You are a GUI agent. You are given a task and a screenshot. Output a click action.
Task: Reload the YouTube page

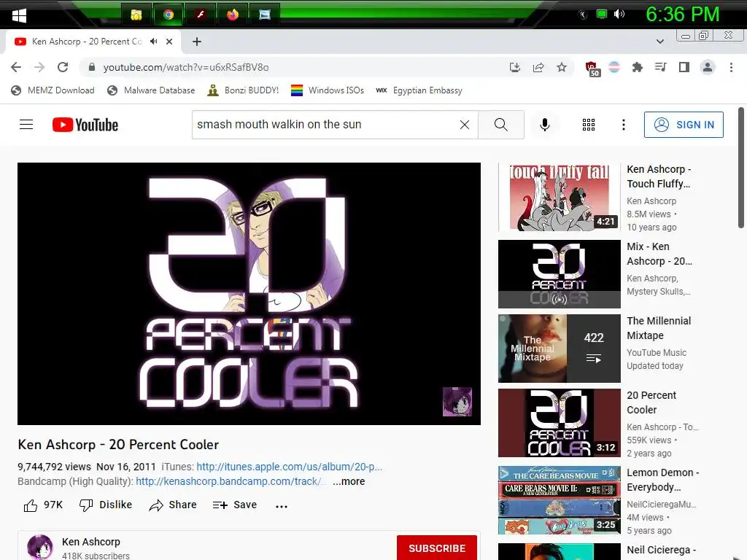[x=63, y=67]
